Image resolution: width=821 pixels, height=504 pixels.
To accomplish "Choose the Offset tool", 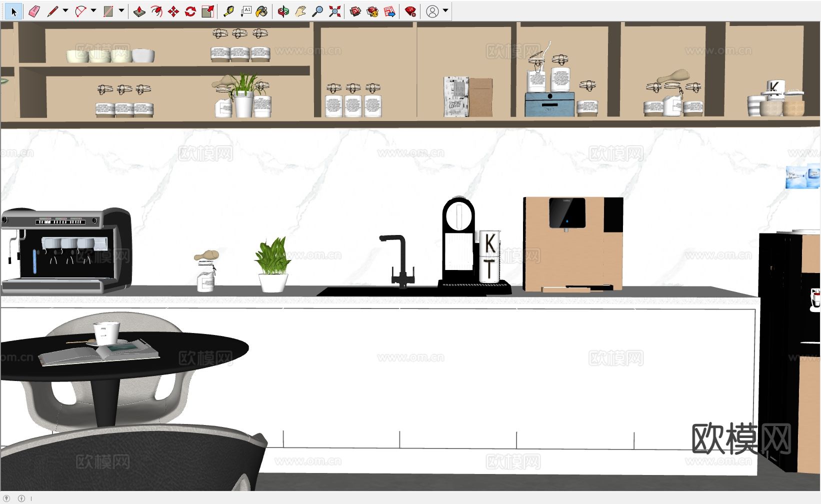I will tap(156, 11).
